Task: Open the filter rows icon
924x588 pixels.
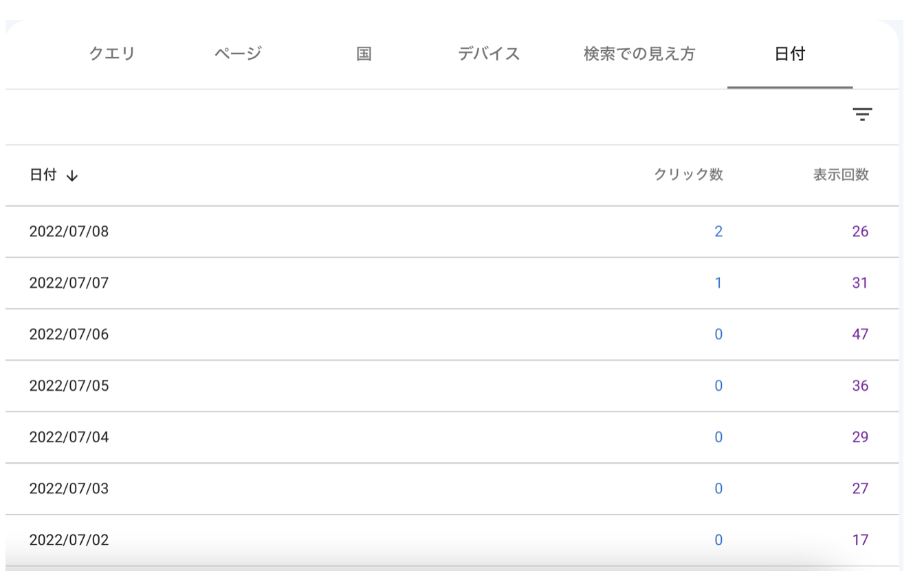Action: tap(862, 114)
